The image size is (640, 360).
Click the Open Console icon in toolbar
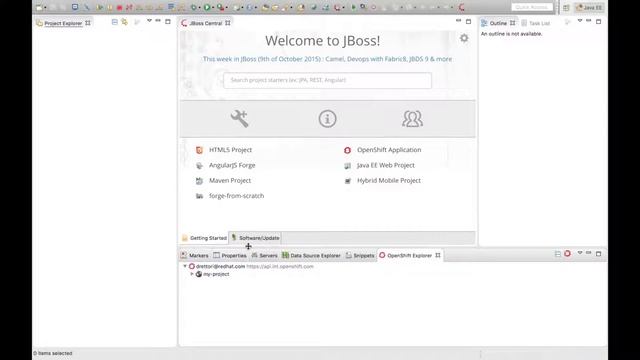pos(75,7)
